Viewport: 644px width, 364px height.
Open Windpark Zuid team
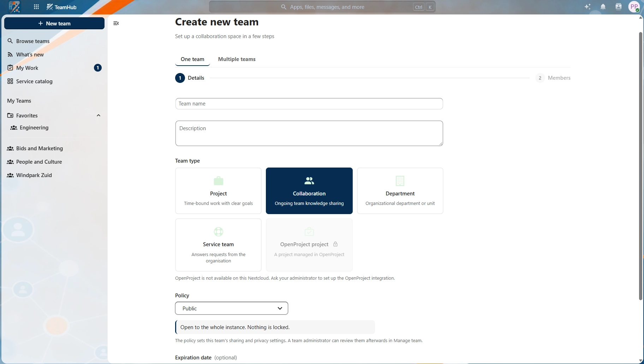[x=54, y=175]
